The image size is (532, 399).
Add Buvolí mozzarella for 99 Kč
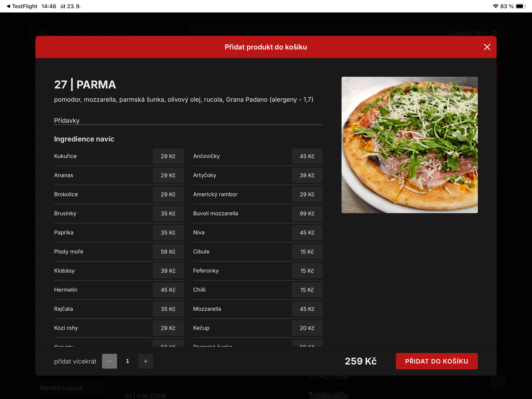point(307,214)
